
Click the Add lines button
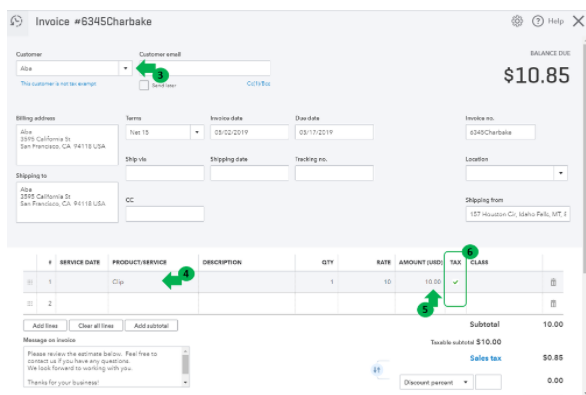coord(45,325)
